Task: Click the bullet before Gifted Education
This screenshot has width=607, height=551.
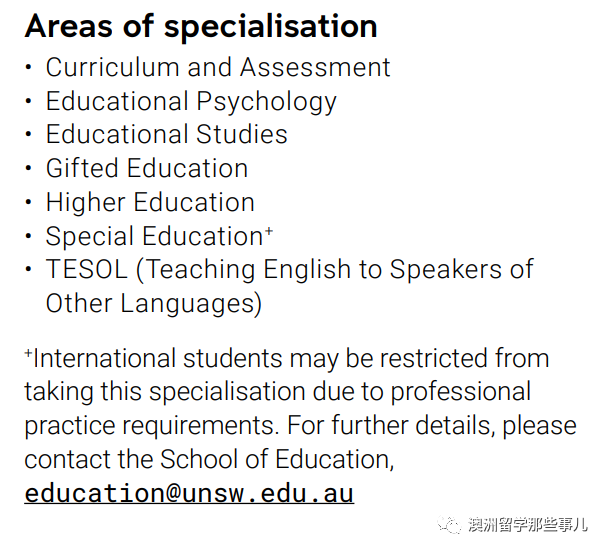Action: (28, 168)
